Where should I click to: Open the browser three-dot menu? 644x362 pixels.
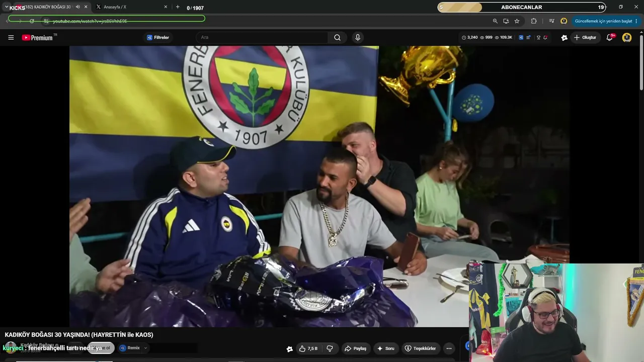pyautogui.click(x=636, y=21)
